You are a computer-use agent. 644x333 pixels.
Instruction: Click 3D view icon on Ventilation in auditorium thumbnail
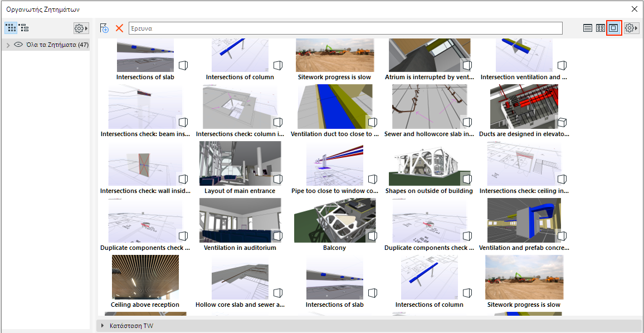[278, 236]
